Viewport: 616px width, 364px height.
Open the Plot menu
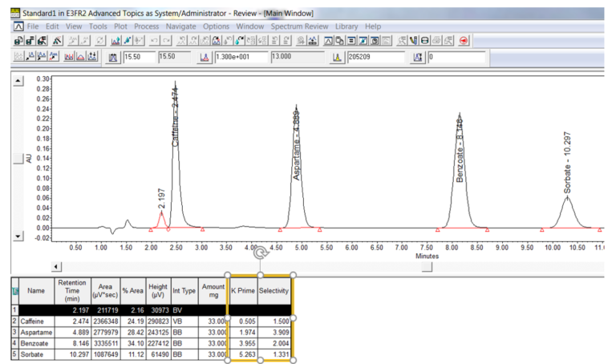[120, 26]
